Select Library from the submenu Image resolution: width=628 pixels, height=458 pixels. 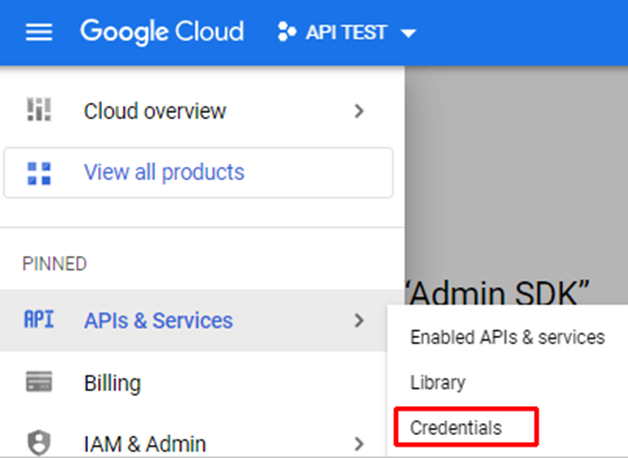click(x=438, y=383)
